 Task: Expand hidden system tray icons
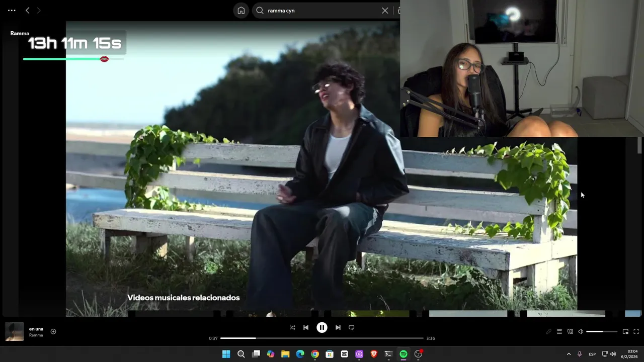[x=569, y=354]
